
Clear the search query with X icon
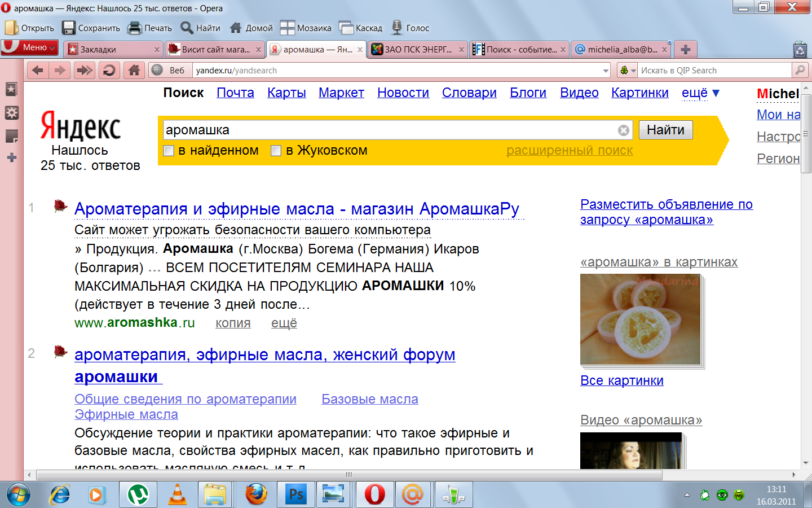[x=623, y=130]
